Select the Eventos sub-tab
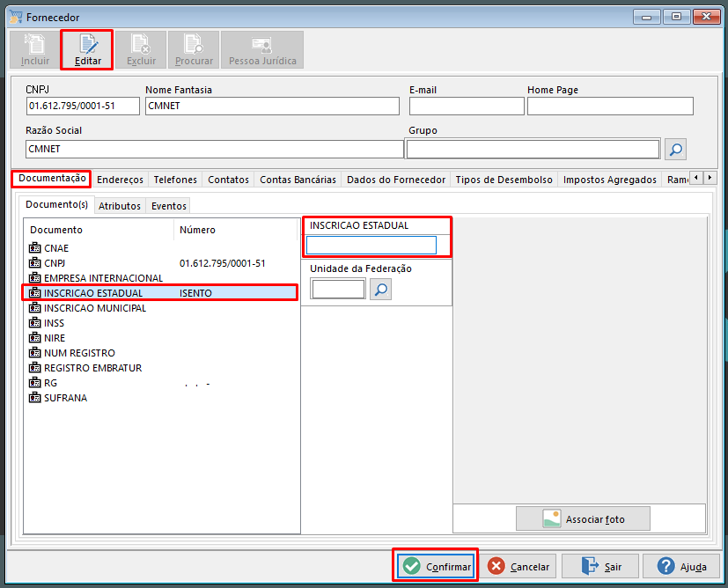Image resolution: width=728 pixels, height=588 pixels. point(168,206)
